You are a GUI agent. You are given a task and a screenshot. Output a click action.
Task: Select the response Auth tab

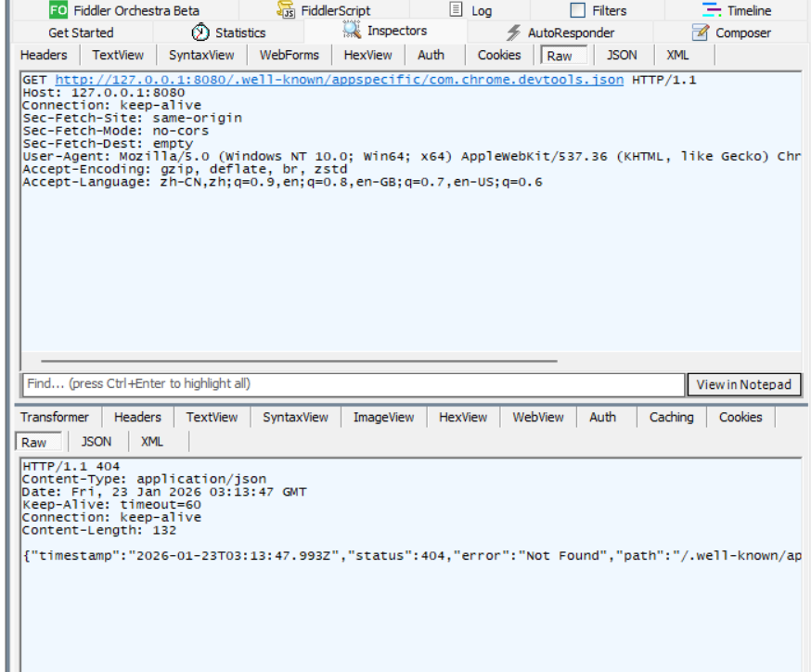coord(602,417)
